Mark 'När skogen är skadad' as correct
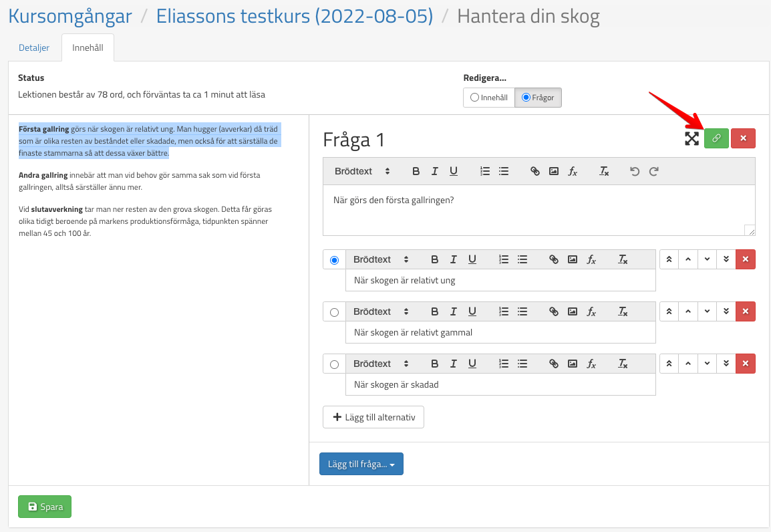 pyautogui.click(x=334, y=364)
